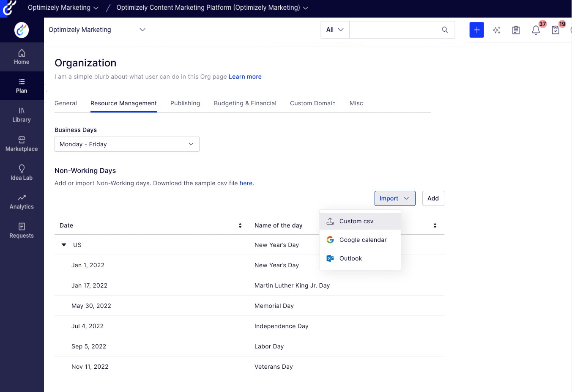Open Idea Lab in sidebar

pyautogui.click(x=22, y=173)
